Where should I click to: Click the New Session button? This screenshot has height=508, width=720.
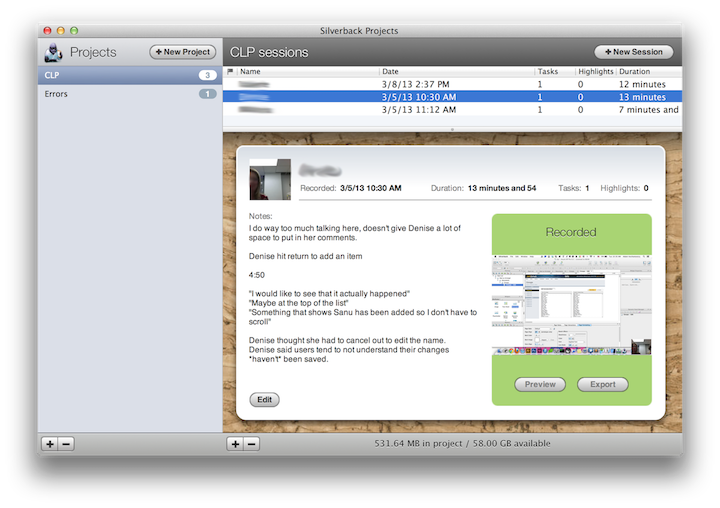(x=634, y=52)
